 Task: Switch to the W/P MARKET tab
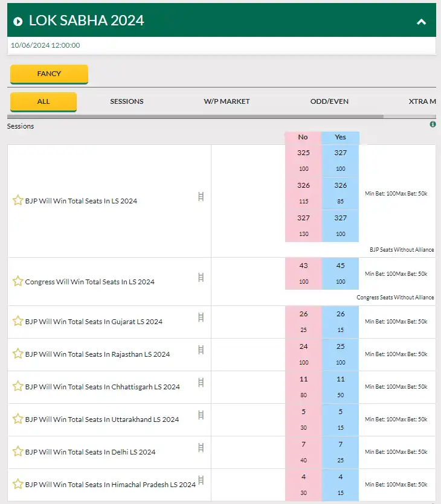[227, 101]
